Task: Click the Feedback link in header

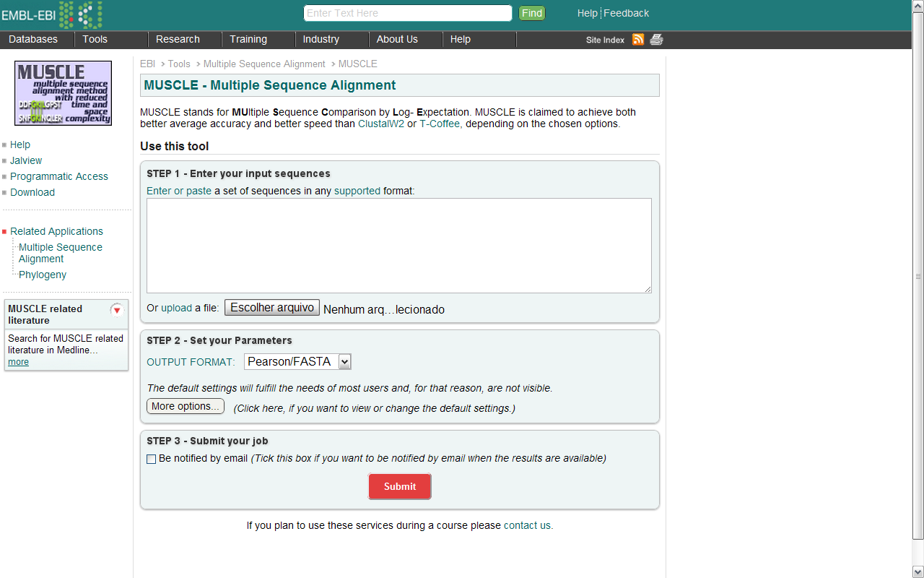Action: [627, 13]
